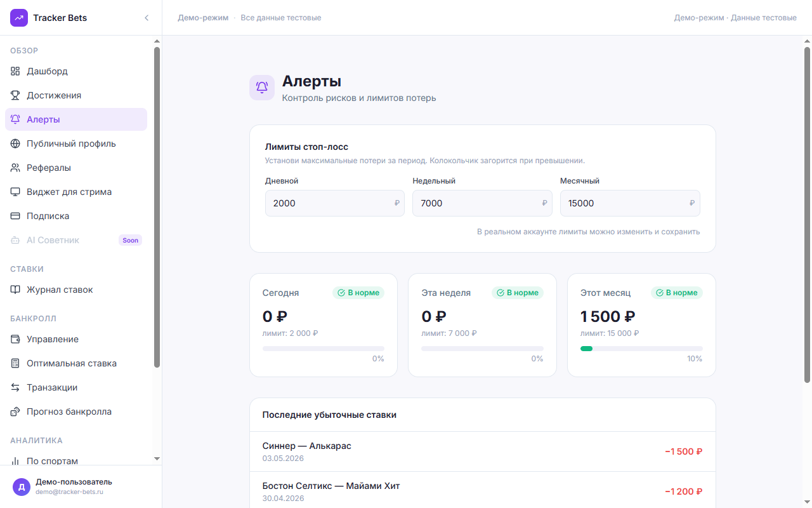
Task: Click the Дашборд grid icon
Action: click(15, 71)
